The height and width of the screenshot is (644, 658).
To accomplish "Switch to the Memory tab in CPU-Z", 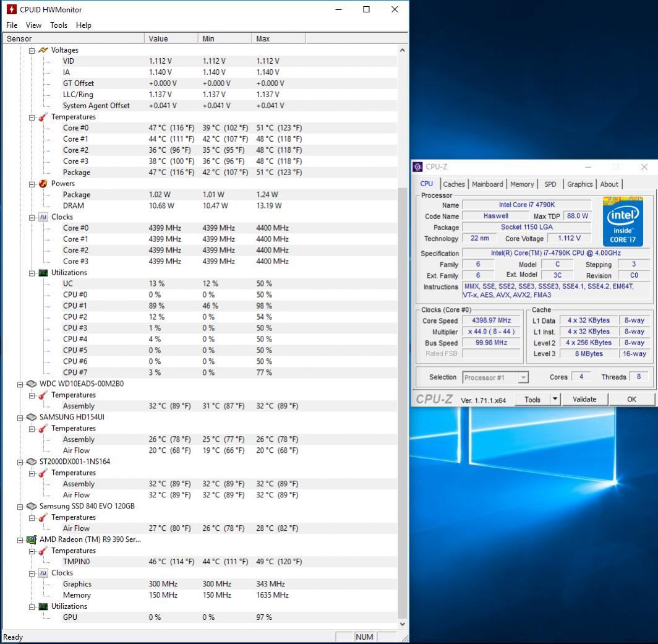I will (x=522, y=184).
